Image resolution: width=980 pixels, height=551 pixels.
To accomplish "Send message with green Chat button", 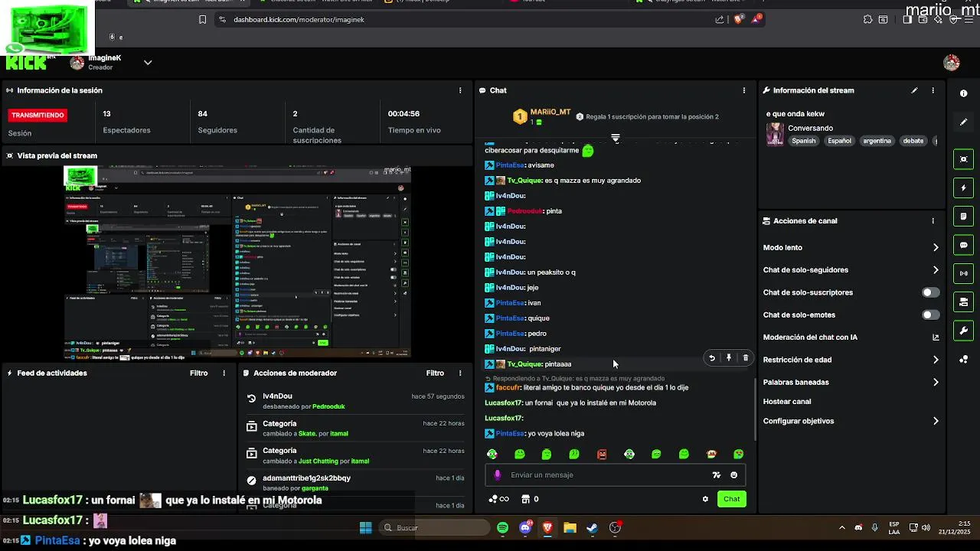I will click(x=732, y=499).
